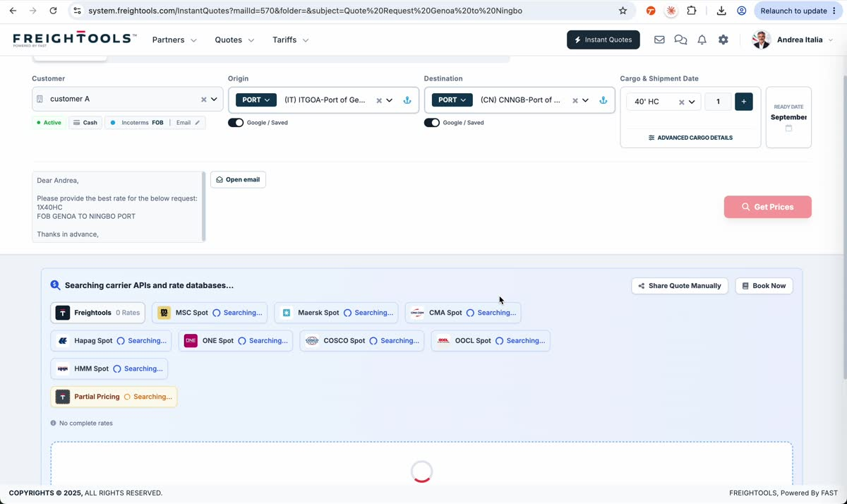Click the Get Prices button
Screen dimensions: 847x504
point(767,207)
